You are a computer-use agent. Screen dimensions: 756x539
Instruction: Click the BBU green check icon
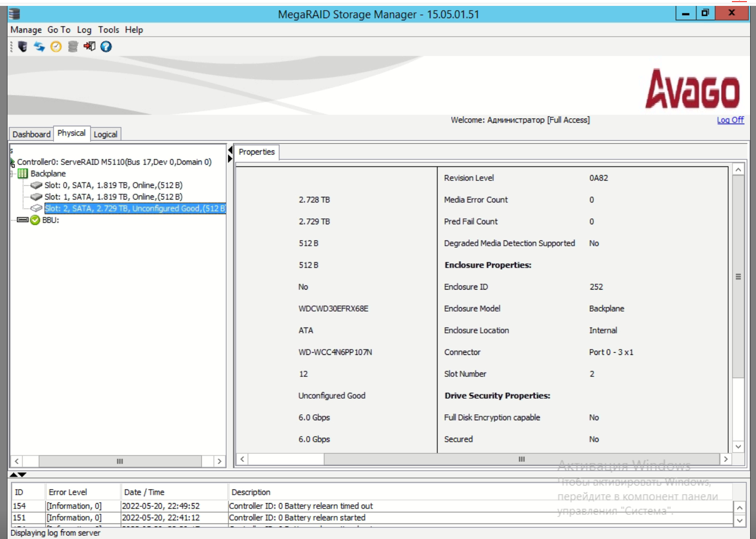[x=35, y=220]
